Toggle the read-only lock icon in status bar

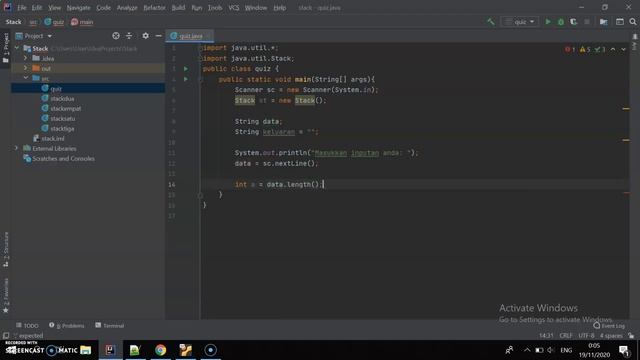point(631,336)
